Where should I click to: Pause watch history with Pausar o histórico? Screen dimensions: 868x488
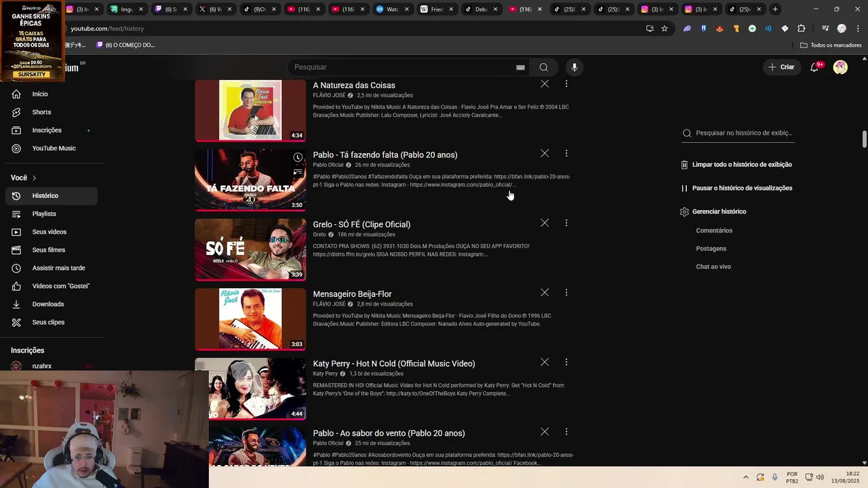coord(736,188)
